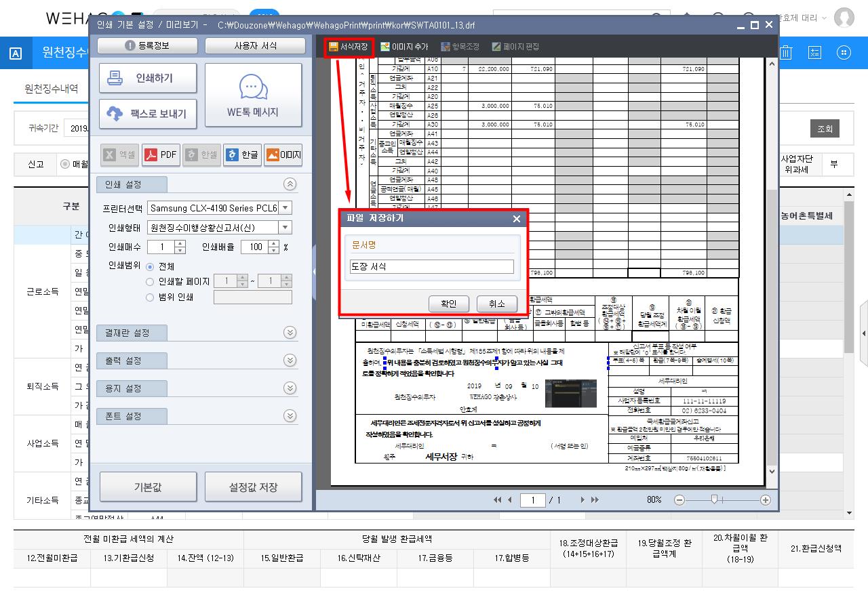Expand the 폰트 설정 section

(x=290, y=416)
